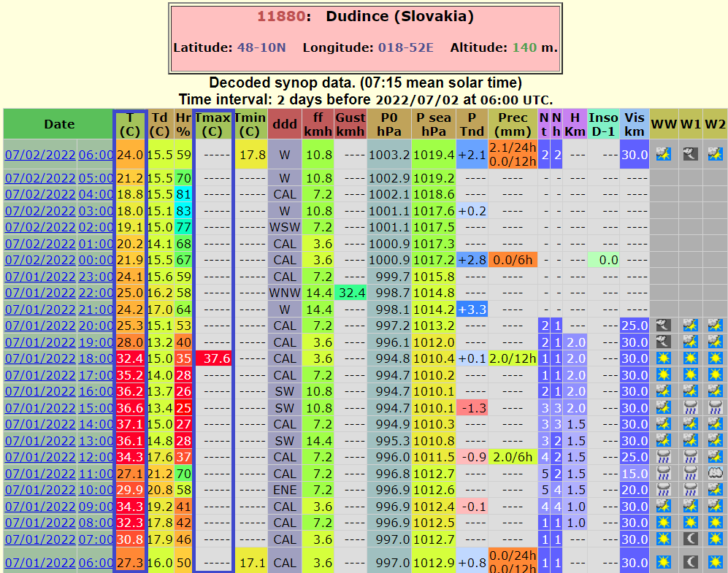Select the W2 sunny icon in the 07/01 08:00 row
Screen dimensions: 728x573
click(x=716, y=523)
